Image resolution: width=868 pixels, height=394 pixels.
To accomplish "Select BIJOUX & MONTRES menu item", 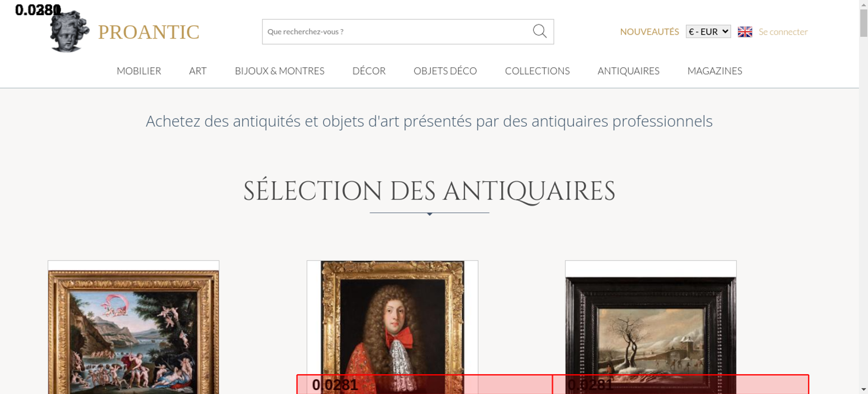I will [x=279, y=71].
